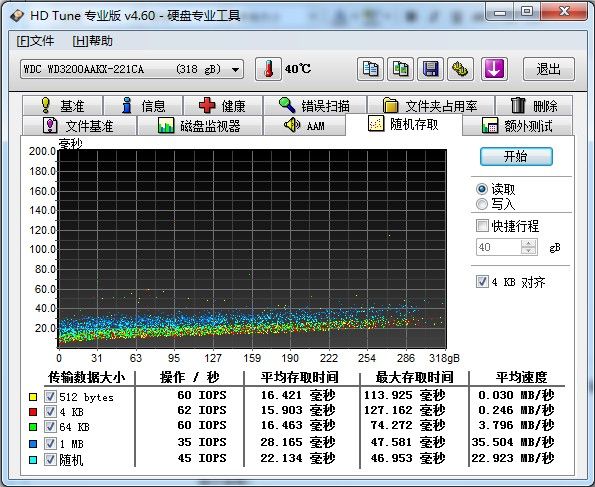Open the 健康 health tab with red cross
Viewport: 595px width, 487px height.
(223, 106)
